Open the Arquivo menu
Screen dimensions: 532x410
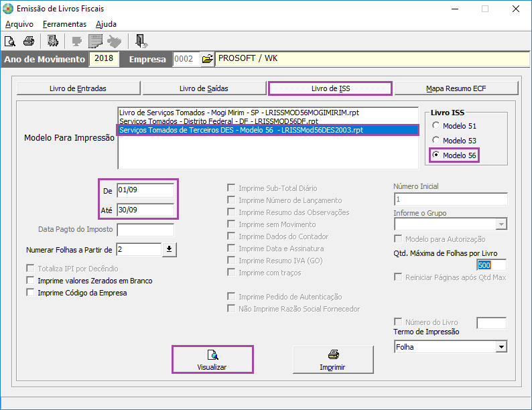pos(19,24)
